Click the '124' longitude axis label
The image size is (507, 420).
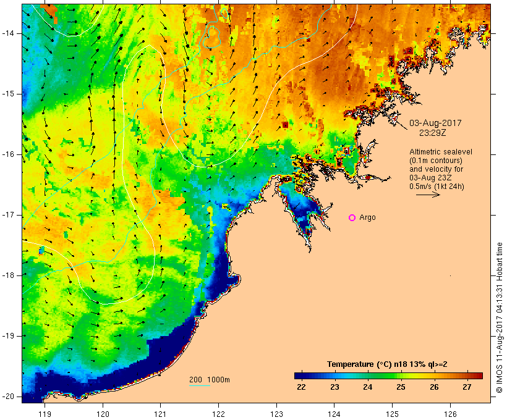334,414
